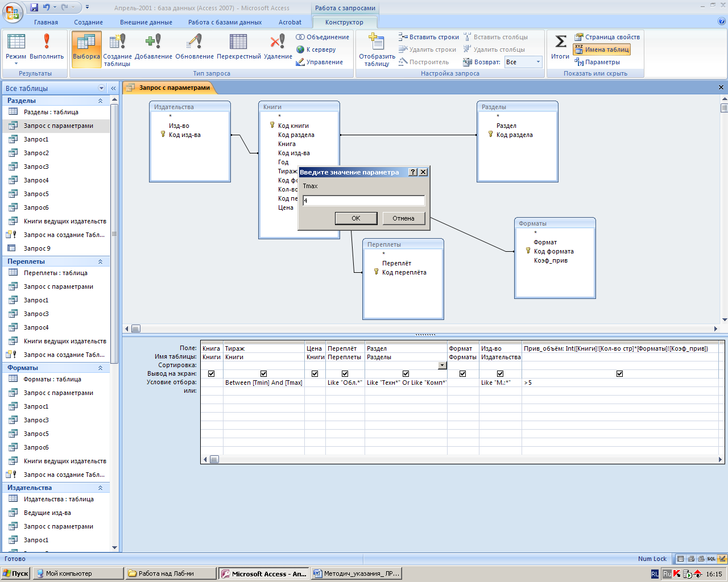The width and height of the screenshot is (728, 582).
Task: Open the Возврат value dropdown
Action: [538, 62]
